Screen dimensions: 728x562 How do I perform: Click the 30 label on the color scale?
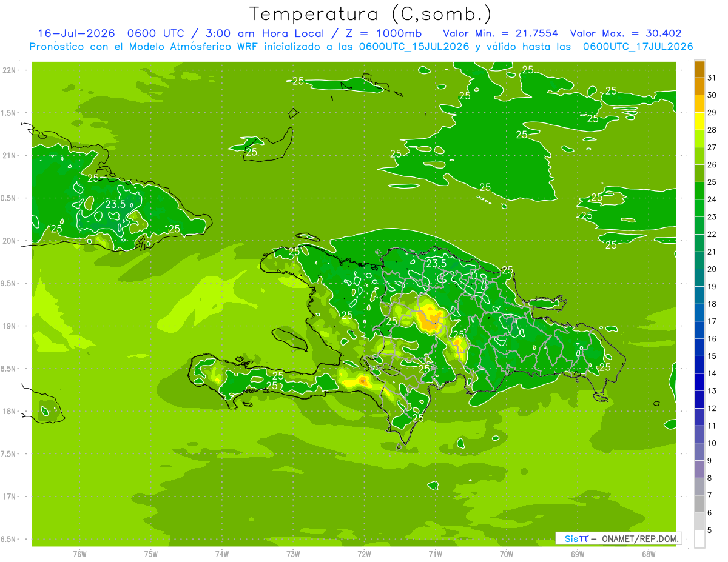tap(712, 95)
